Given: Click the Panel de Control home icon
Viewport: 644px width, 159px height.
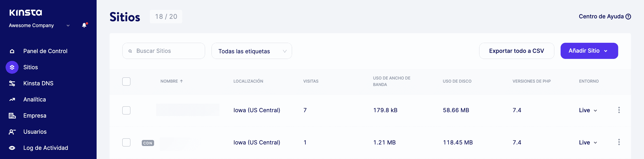Looking at the screenshot, I should 12,51.
